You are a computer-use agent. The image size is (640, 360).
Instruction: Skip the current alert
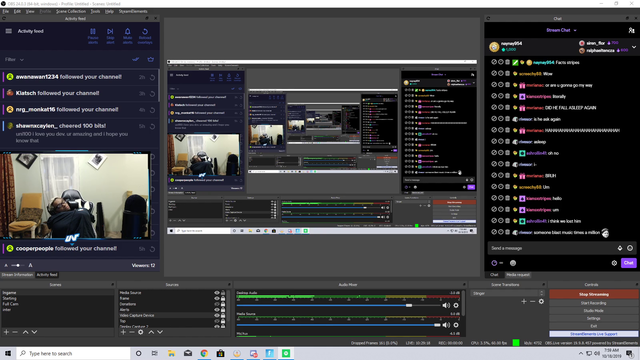pyautogui.click(x=110, y=36)
